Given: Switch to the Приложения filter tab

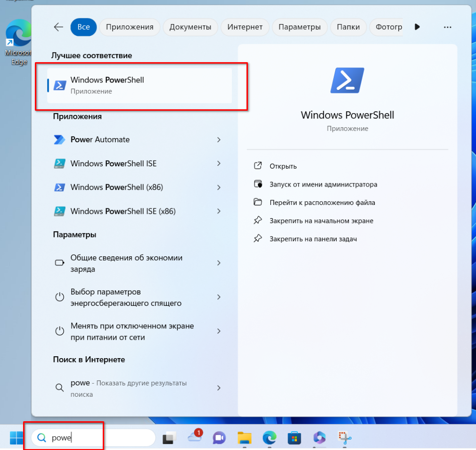Looking at the screenshot, I should (x=130, y=27).
